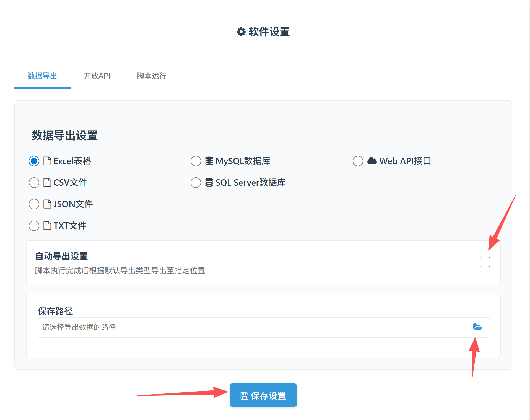The width and height of the screenshot is (530, 420).
Task: Select the Excel表格 radio button
Action: (34, 161)
